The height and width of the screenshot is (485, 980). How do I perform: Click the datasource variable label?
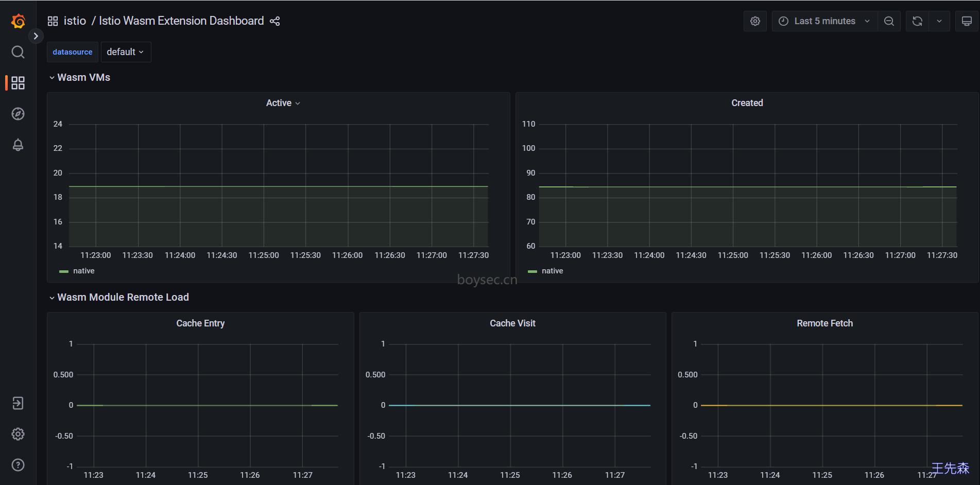[73, 52]
